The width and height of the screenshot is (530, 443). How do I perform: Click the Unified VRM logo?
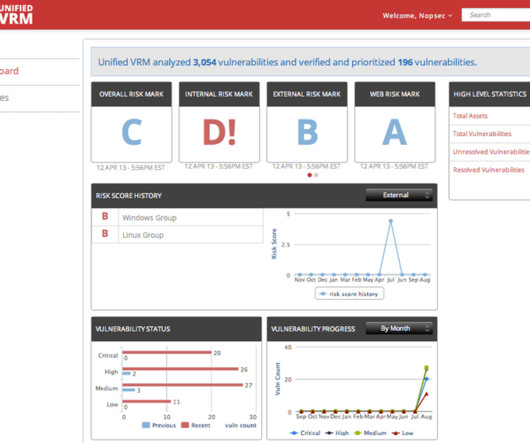tap(16, 15)
